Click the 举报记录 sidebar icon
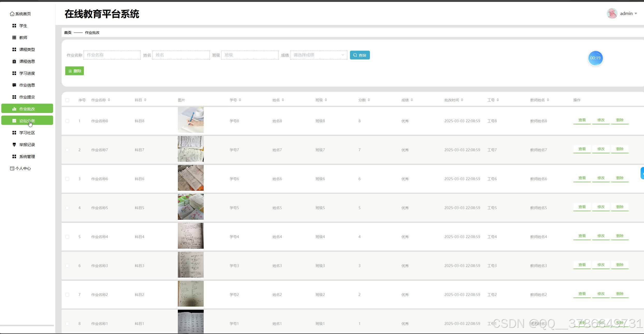The width and height of the screenshot is (644, 334). click(x=14, y=145)
